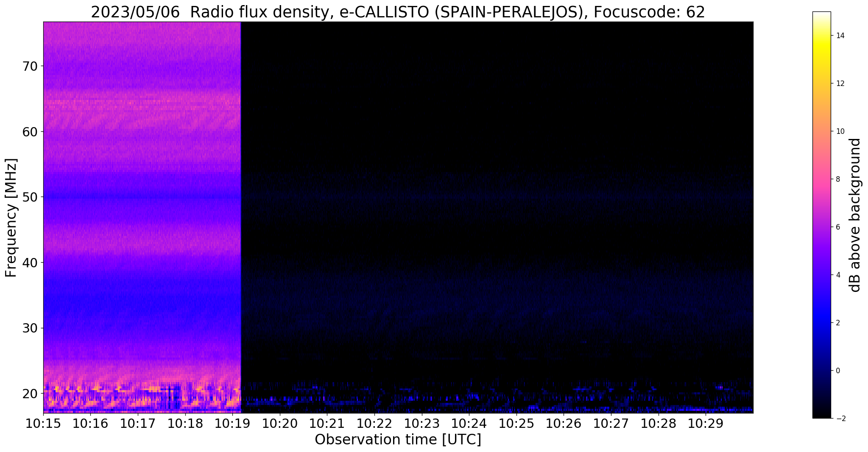Click the 10:28 time tick label
The height and width of the screenshot is (452, 868).
pos(658,423)
